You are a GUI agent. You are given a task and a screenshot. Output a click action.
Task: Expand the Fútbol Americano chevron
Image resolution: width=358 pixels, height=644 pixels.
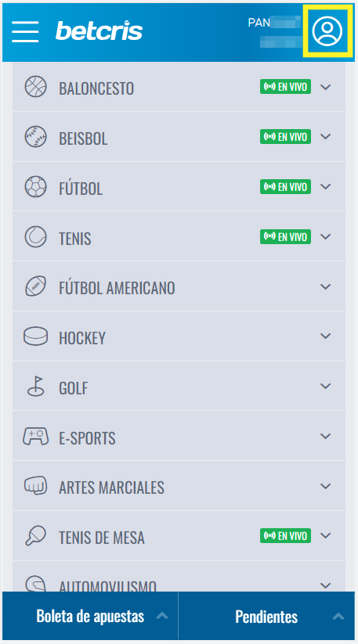(x=326, y=286)
